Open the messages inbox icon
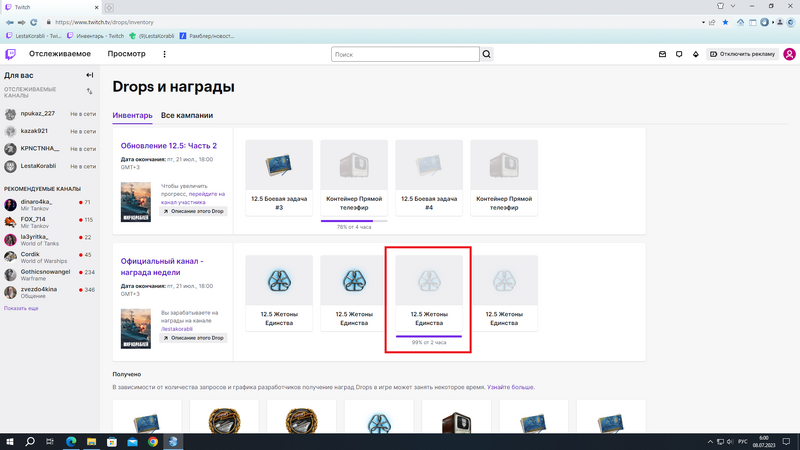Screen dimensions: 800x450 point(662,54)
